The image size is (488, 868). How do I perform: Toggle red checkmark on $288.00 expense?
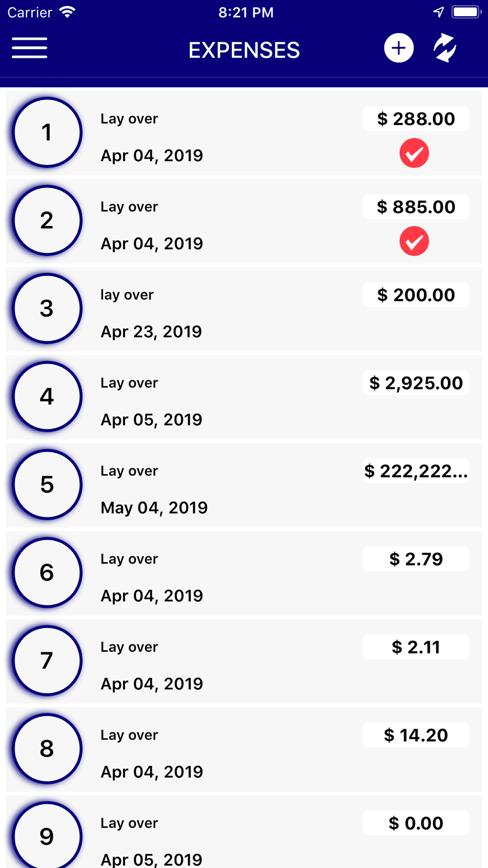(414, 153)
